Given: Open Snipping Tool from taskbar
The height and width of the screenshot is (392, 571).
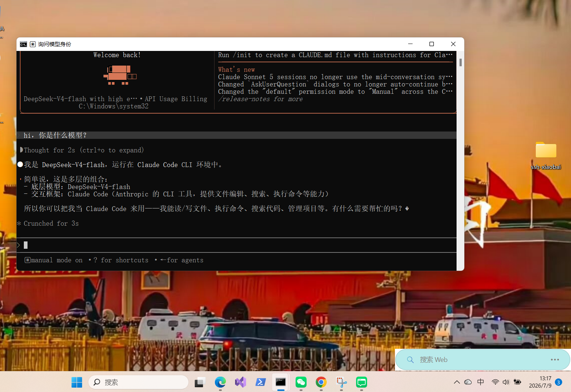Looking at the screenshot, I should click(341, 382).
